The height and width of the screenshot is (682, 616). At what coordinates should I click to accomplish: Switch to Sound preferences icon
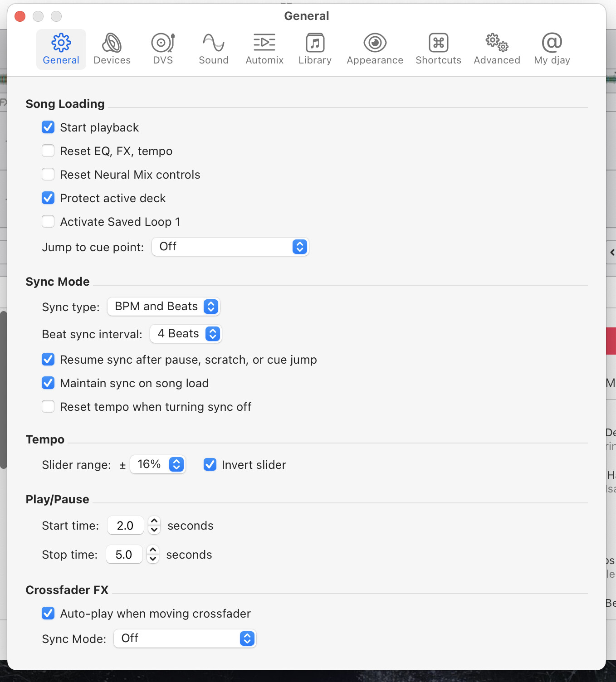(x=214, y=43)
